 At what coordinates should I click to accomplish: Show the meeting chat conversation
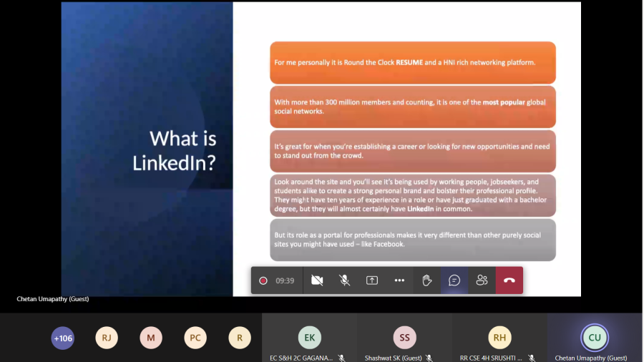click(x=454, y=280)
